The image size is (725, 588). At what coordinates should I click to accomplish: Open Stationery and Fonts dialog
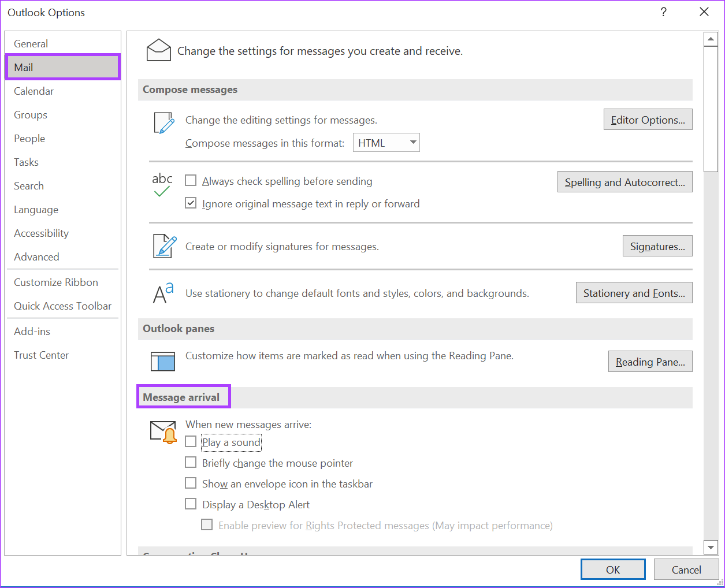coord(634,293)
